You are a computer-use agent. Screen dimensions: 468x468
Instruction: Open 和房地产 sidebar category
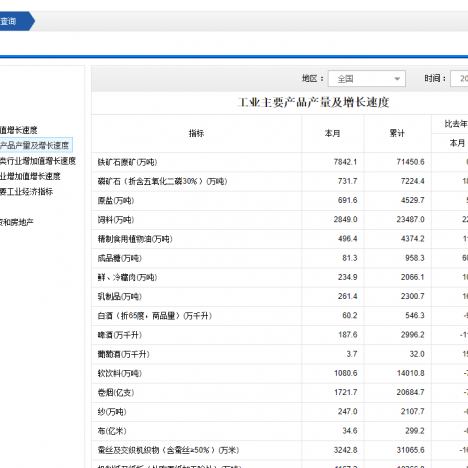[17, 222]
